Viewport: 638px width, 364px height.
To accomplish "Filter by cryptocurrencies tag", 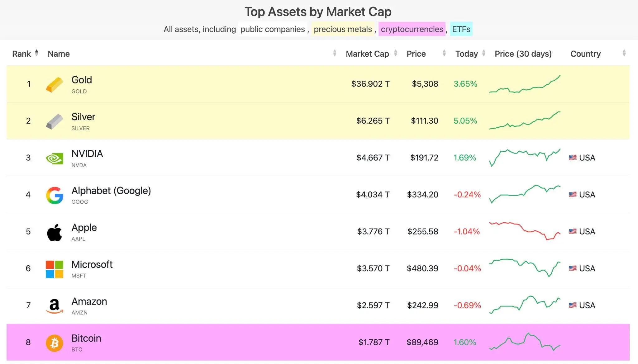I will point(412,29).
